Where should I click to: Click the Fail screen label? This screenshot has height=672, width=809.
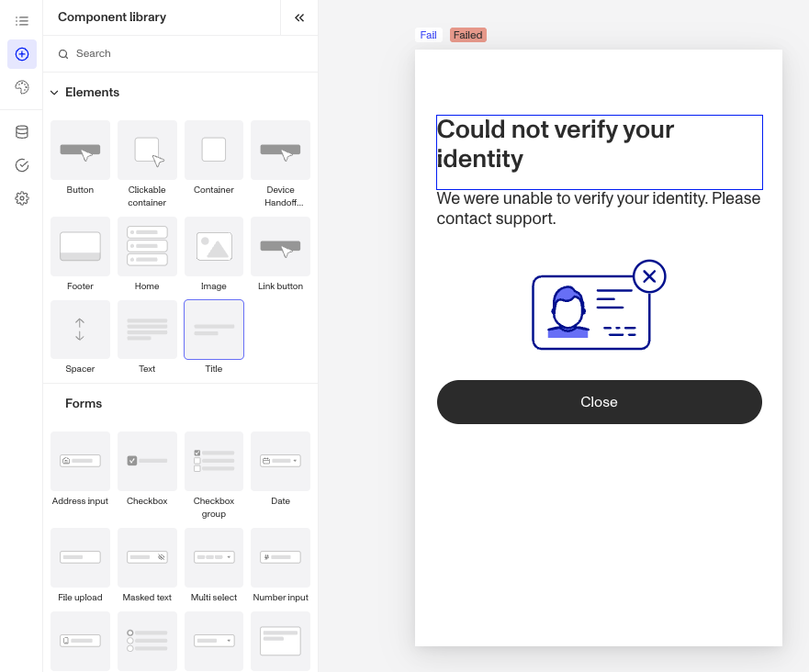pyautogui.click(x=428, y=35)
